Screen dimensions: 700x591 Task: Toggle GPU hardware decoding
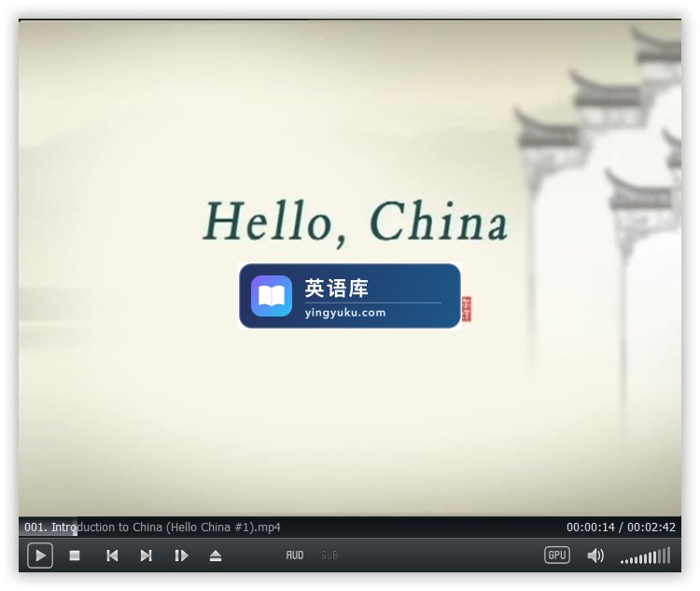click(556, 555)
